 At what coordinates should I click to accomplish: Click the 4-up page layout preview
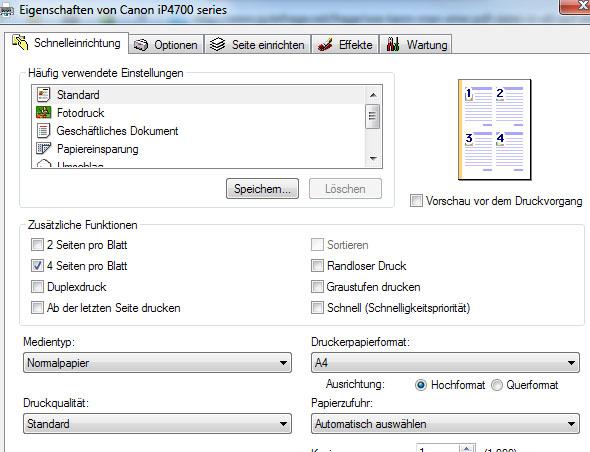click(x=494, y=129)
